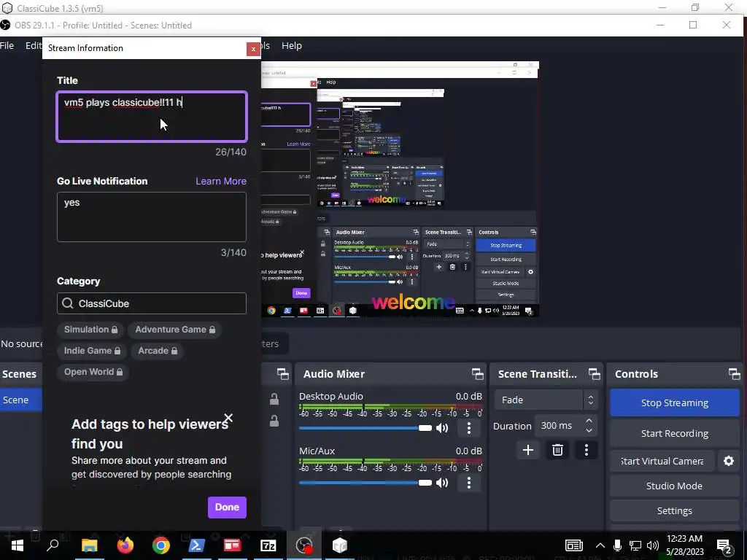
Task: Open File Explorer from the taskbar
Action: (x=89, y=545)
